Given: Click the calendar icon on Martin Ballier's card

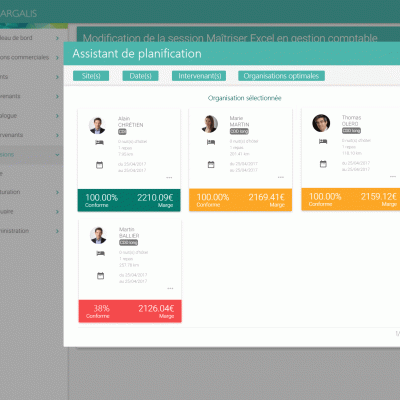Looking at the screenshot, I should [100, 276].
